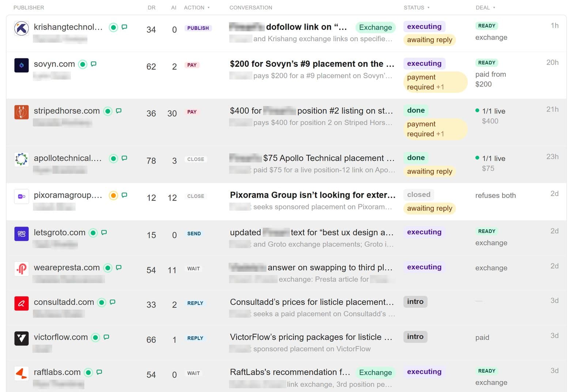573x392 pixels.
Task: Click the pixoramagroup logo icon
Action: point(21,196)
